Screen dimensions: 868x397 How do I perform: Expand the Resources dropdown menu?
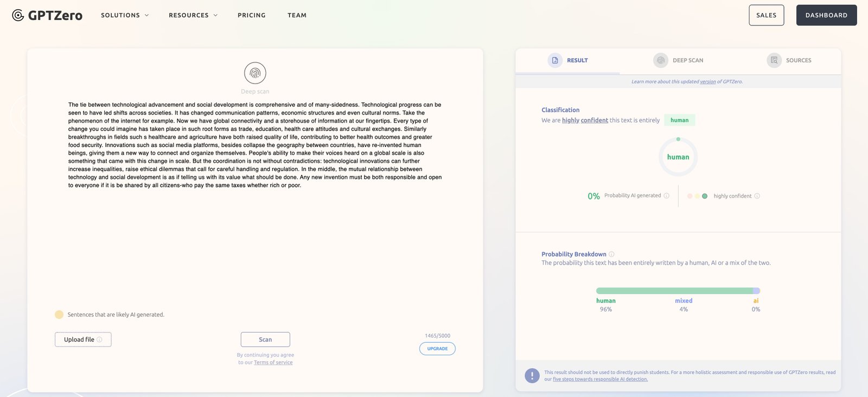coord(193,15)
